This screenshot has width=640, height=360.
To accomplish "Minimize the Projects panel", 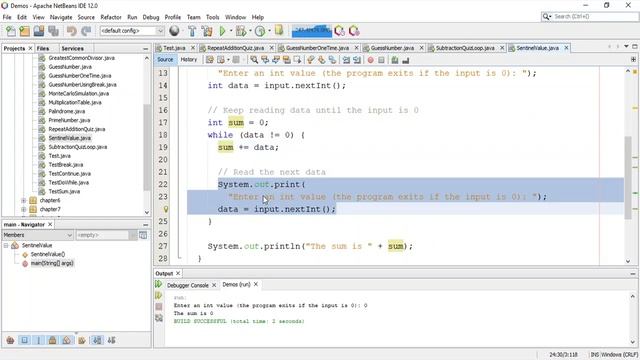I will click(146, 49).
